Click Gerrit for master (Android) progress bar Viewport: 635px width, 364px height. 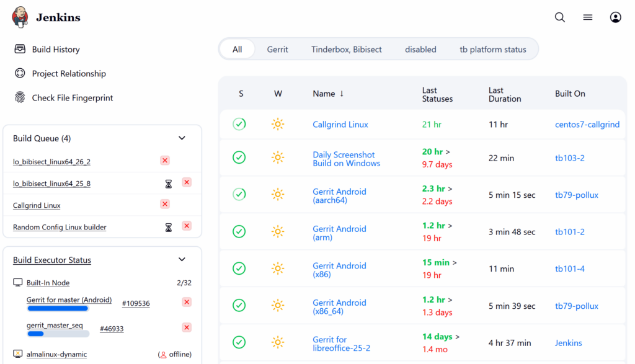click(58, 308)
